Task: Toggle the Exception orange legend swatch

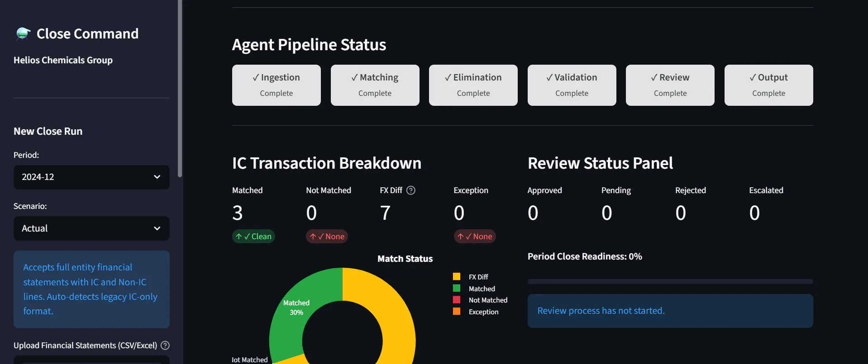Action: coord(457,311)
